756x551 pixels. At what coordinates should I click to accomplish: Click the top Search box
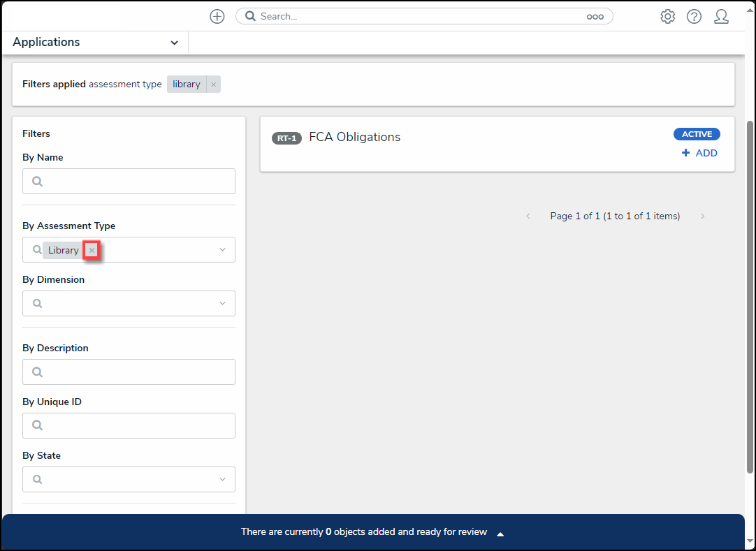419,16
